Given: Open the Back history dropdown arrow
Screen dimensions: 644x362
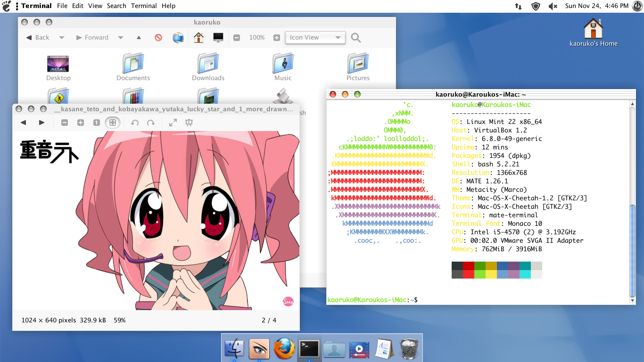Looking at the screenshot, I should [62, 38].
